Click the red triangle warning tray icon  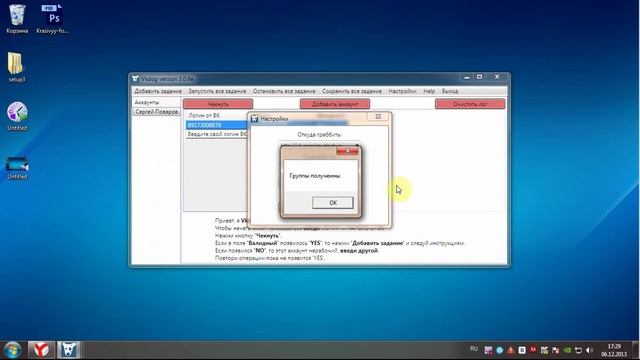(511, 350)
